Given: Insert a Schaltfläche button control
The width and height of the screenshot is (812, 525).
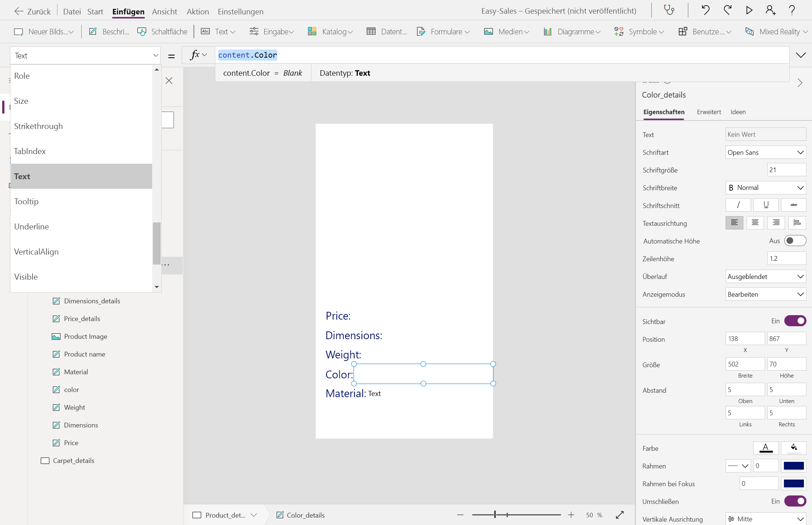Looking at the screenshot, I should [x=162, y=32].
